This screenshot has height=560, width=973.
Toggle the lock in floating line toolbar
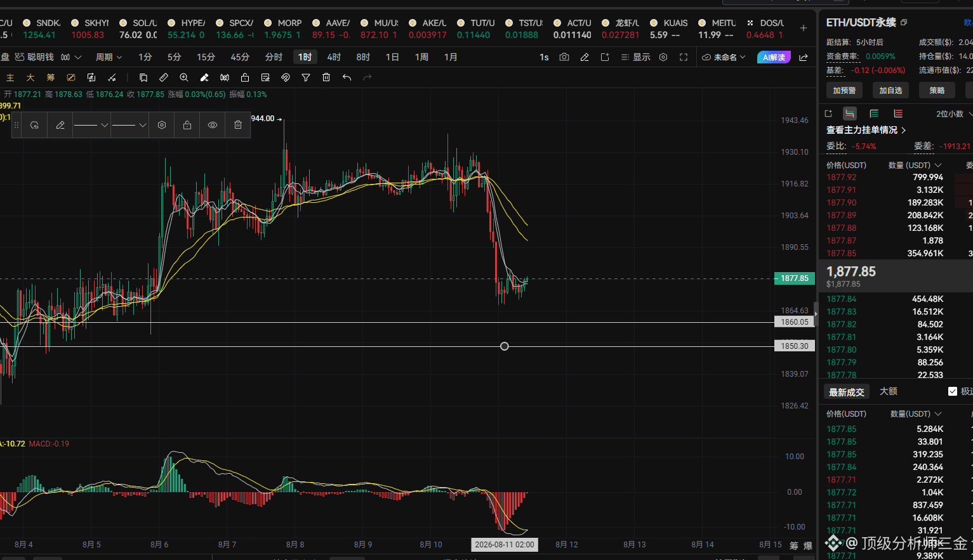coord(187,125)
